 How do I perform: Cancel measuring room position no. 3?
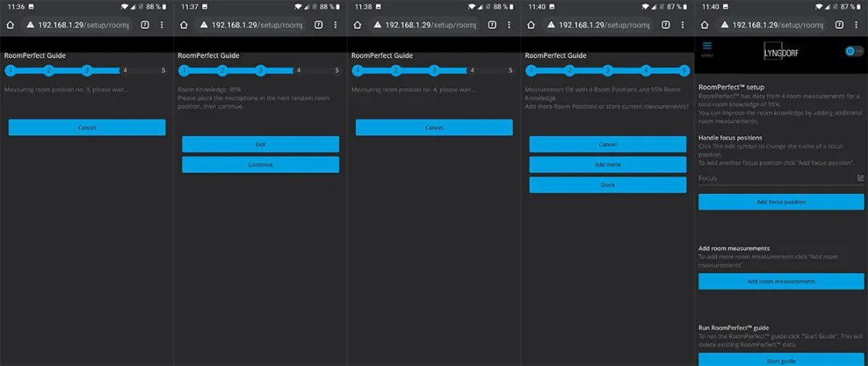[87, 128]
